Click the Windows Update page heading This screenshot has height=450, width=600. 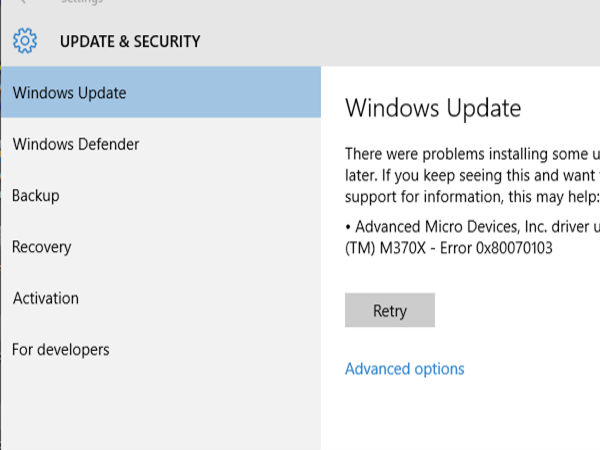tap(433, 108)
